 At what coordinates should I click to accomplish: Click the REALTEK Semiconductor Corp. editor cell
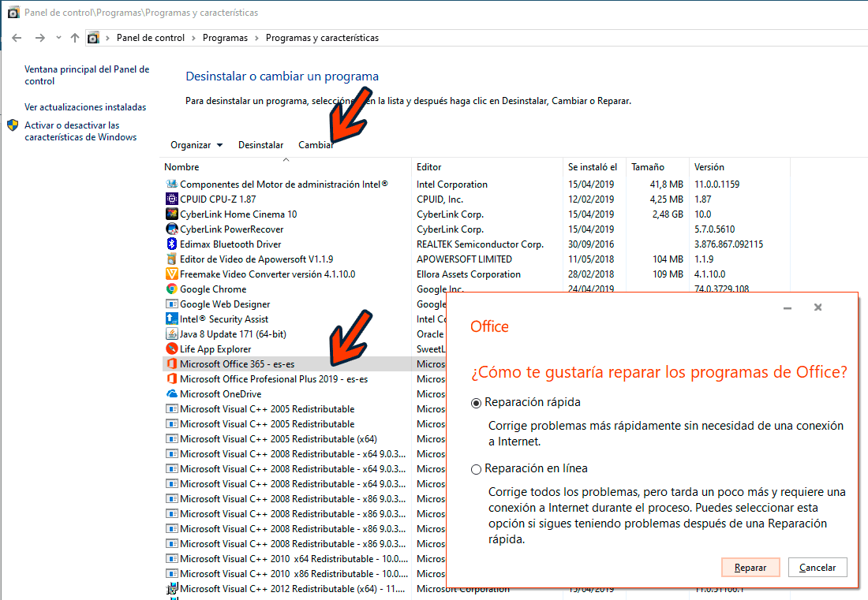pos(480,244)
